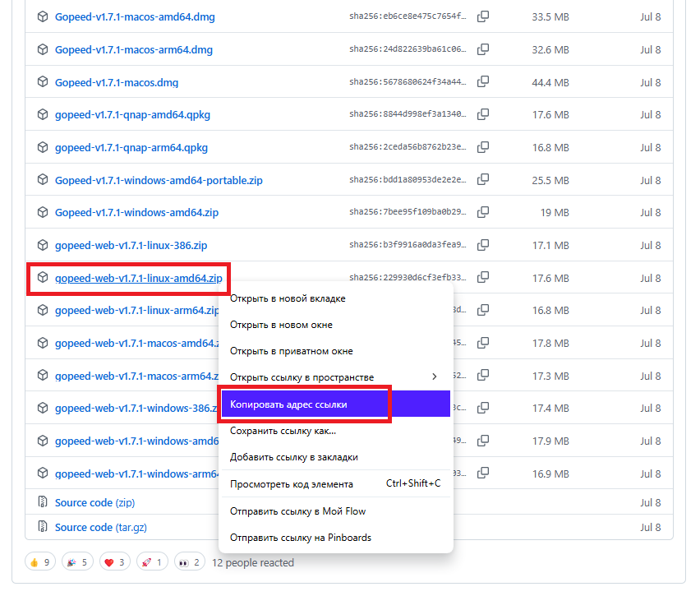Copy checksum in the 17.9 MB row
This screenshot has width=700, height=596.
pos(483,441)
